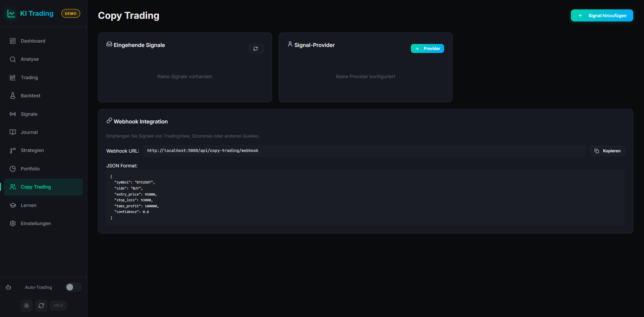Add a new Provider

click(x=427, y=49)
